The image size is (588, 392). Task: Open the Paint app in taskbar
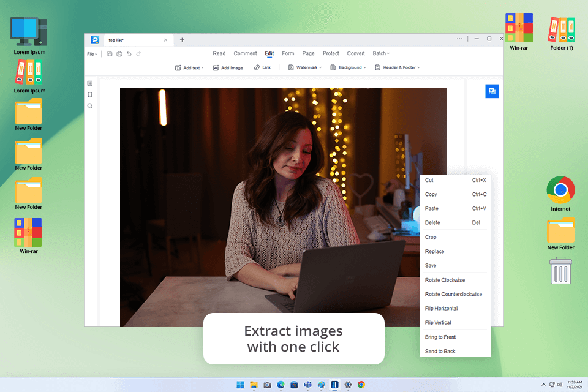tap(322, 385)
